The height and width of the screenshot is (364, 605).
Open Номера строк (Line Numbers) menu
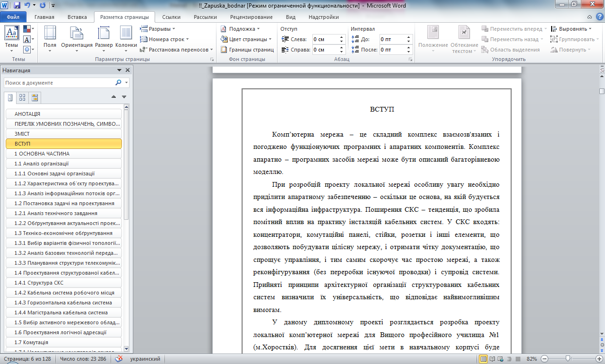coord(164,39)
